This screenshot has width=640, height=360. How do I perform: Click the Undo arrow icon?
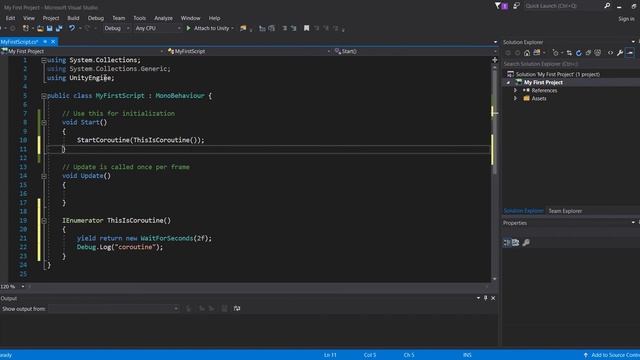click(x=72, y=28)
